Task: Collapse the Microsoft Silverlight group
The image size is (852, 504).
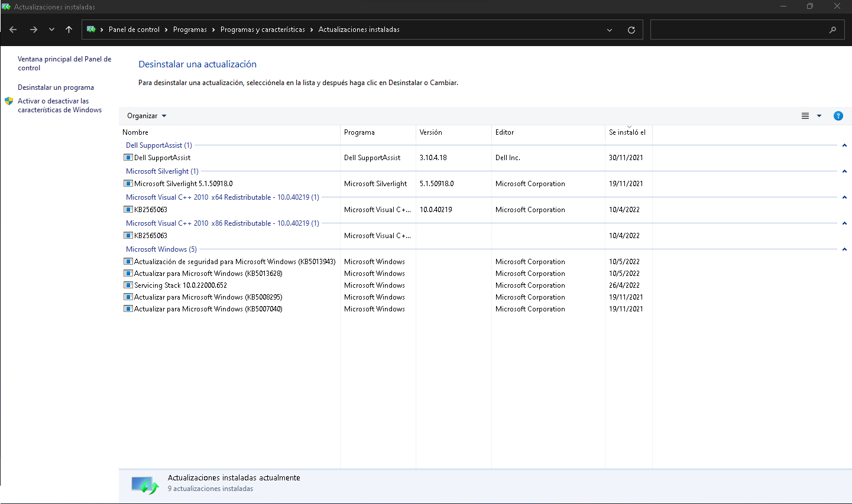Action: 844,171
